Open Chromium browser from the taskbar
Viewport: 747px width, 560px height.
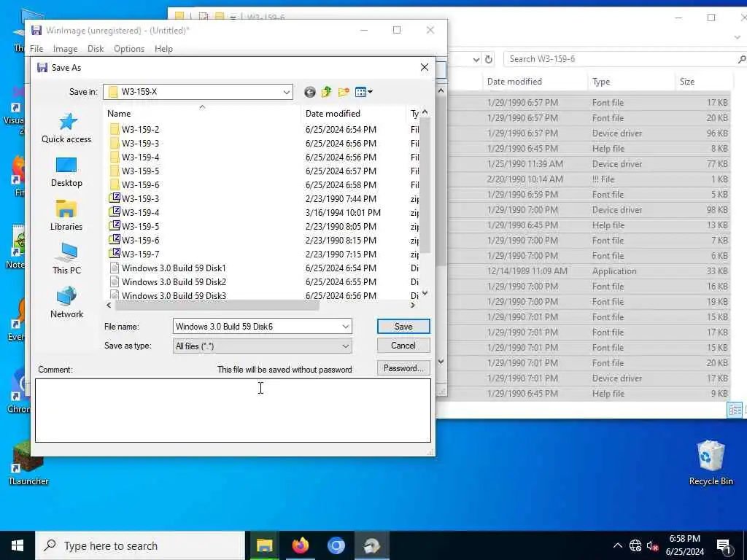click(x=336, y=545)
